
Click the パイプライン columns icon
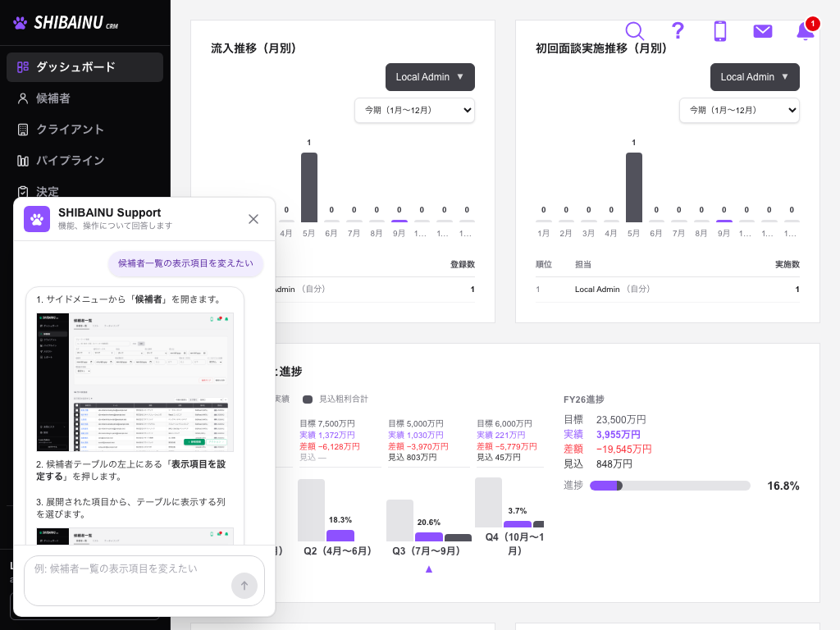[x=23, y=160]
